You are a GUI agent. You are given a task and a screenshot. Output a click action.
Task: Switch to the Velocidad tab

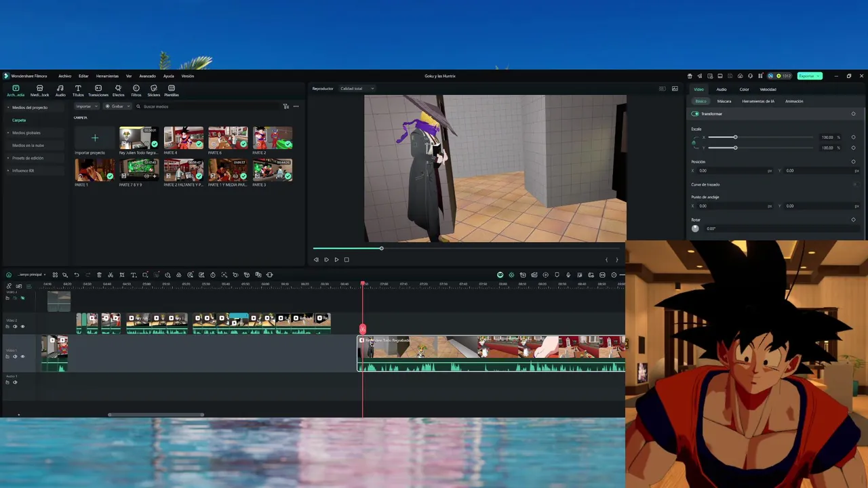(x=768, y=89)
